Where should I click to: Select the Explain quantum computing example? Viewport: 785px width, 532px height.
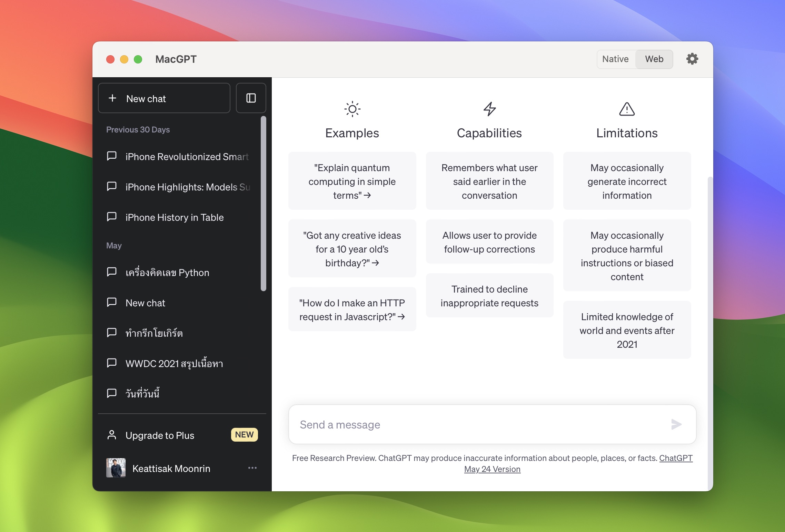click(352, 181)
